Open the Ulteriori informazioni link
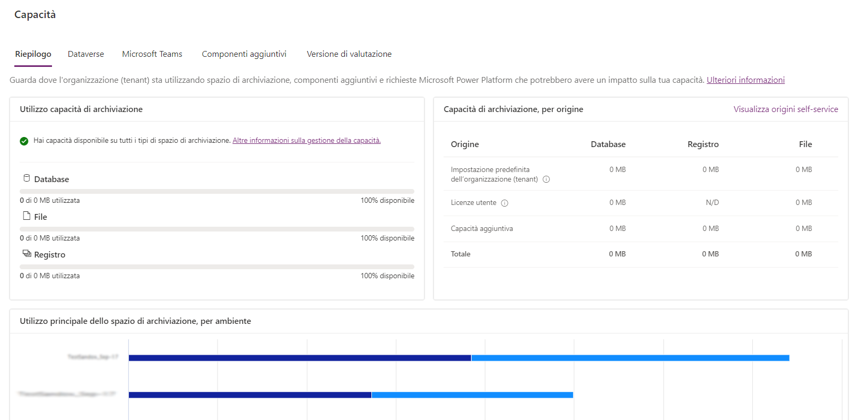868x420 pixels. pos(745,80)
